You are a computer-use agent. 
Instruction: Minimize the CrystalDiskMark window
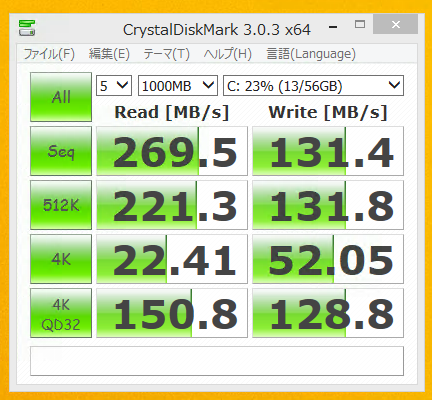click(x=333, y=26)
